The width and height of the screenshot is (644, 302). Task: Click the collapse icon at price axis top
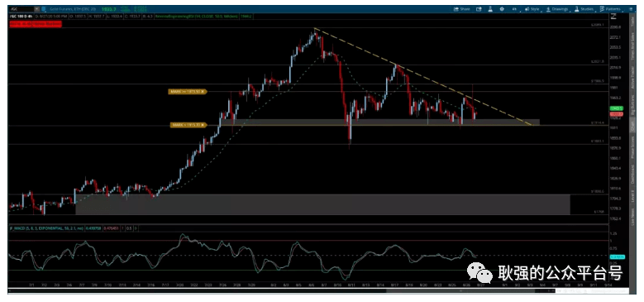click(613, 17)
